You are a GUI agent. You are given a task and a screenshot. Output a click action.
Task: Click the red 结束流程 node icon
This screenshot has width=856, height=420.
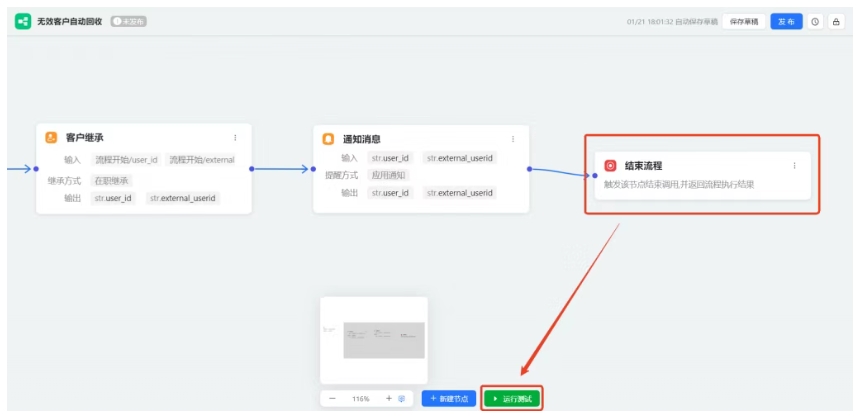click(x=610, y=166)
